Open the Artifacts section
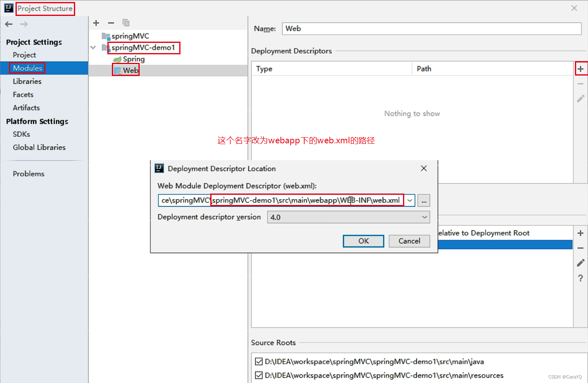The image size is (588, 383). pos(26,108)
